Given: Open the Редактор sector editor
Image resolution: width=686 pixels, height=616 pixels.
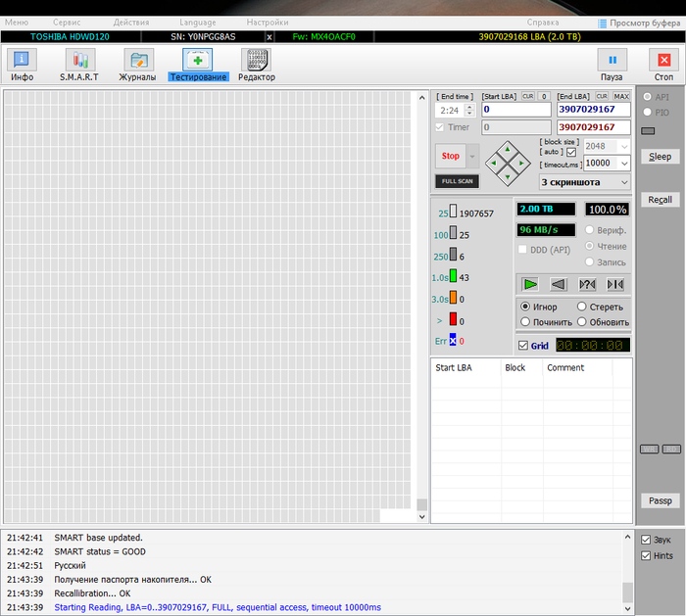Looking at the screenshot, I should pyautogui.click(x=257, y=61).
